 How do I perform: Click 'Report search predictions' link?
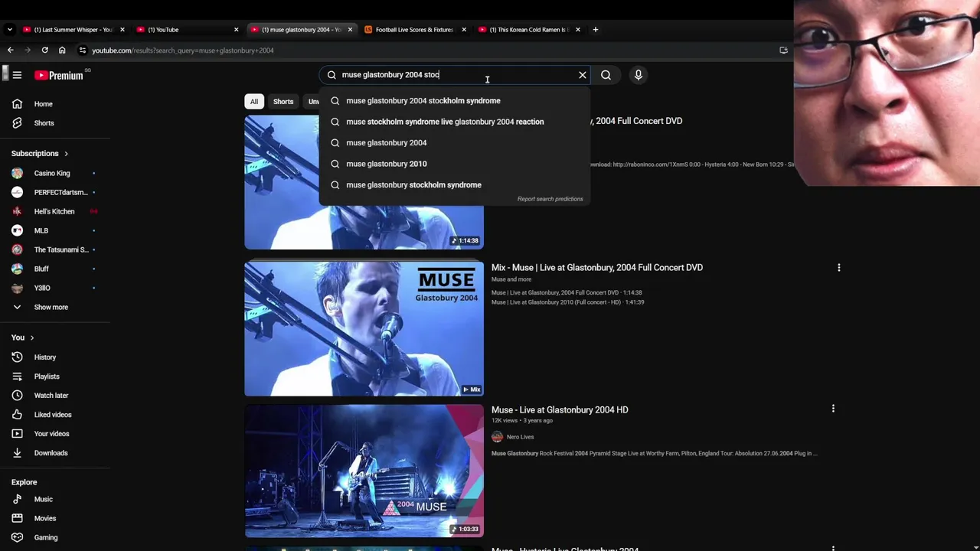(550, 199)
